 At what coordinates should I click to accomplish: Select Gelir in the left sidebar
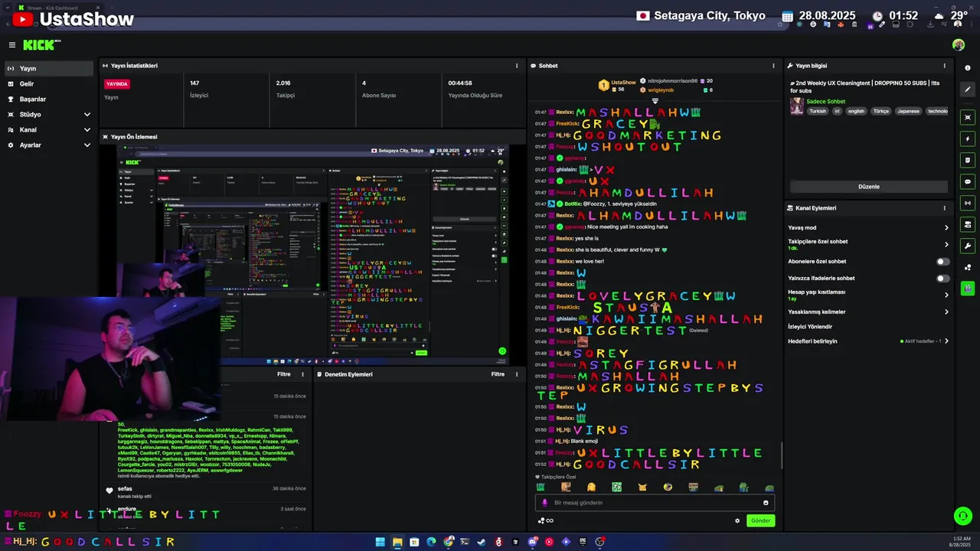tap(49, 83)
